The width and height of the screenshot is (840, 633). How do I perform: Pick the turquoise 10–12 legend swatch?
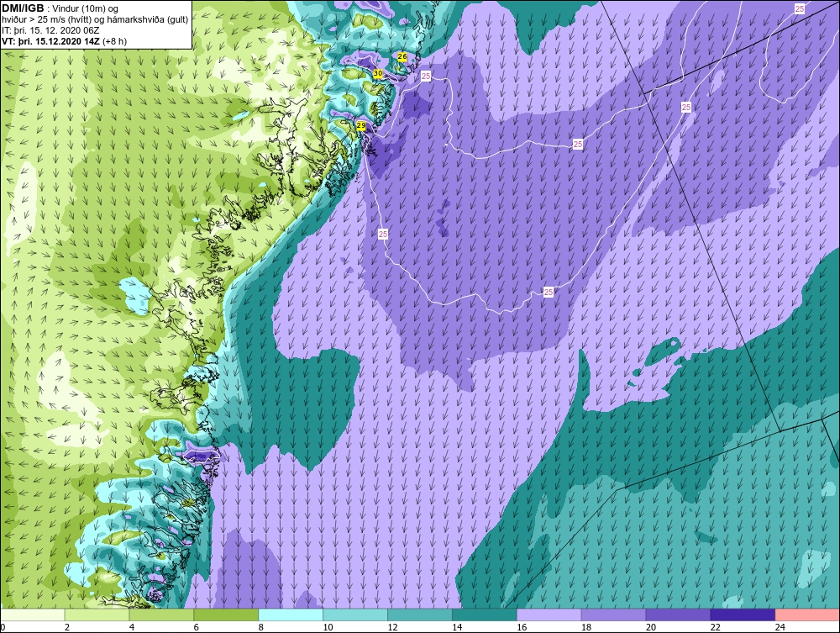pyautogui.click(x=355, y=615)
